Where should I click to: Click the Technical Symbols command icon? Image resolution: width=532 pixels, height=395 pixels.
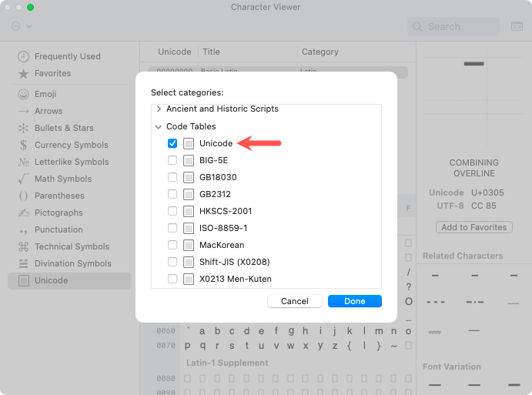(24, 246)
